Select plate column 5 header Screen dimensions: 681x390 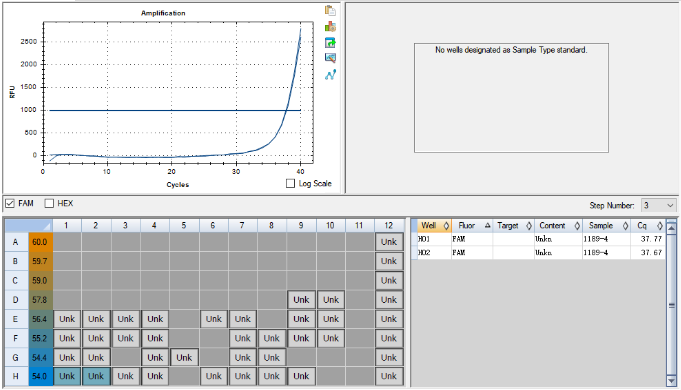pos(184,225)
